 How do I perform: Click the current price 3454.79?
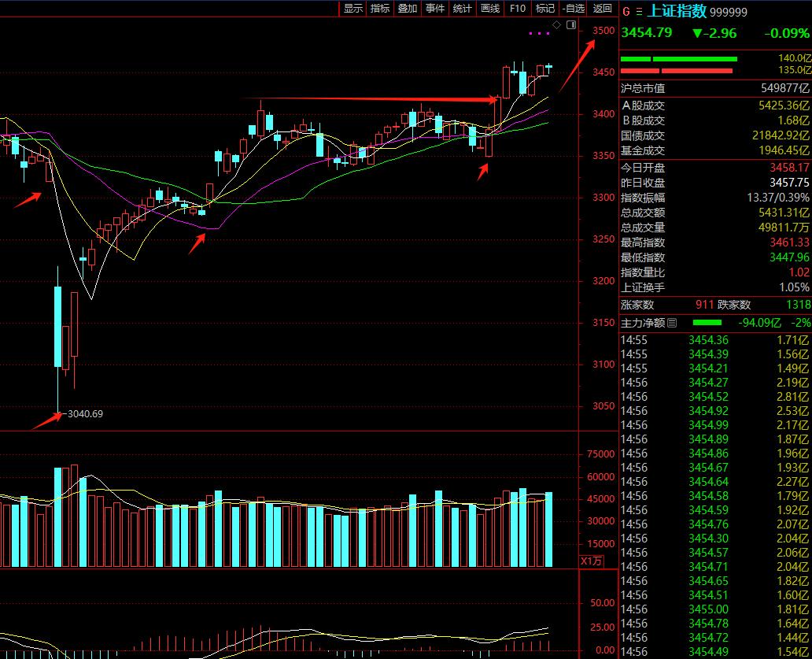tap(646, 32)
